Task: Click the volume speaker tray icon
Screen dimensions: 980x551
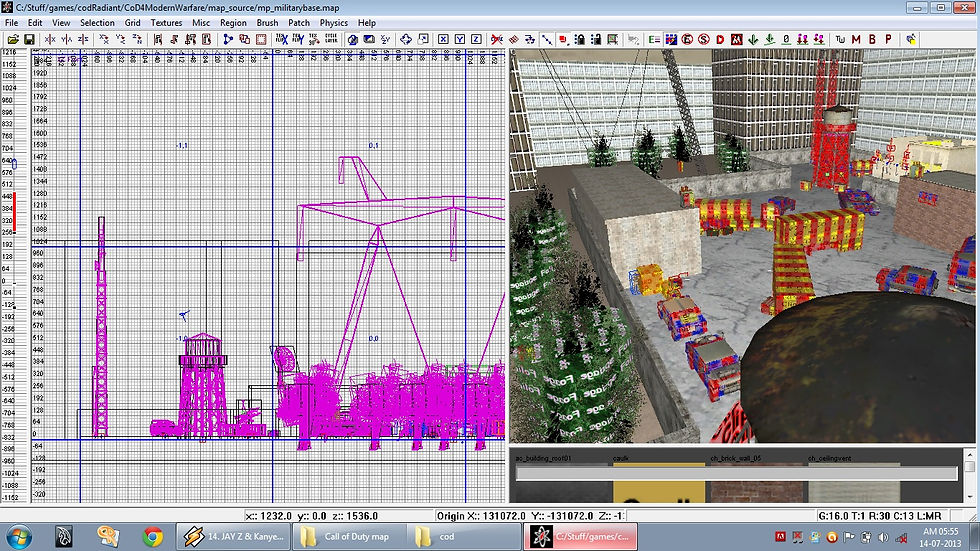Action: click(x=883, y=537)
